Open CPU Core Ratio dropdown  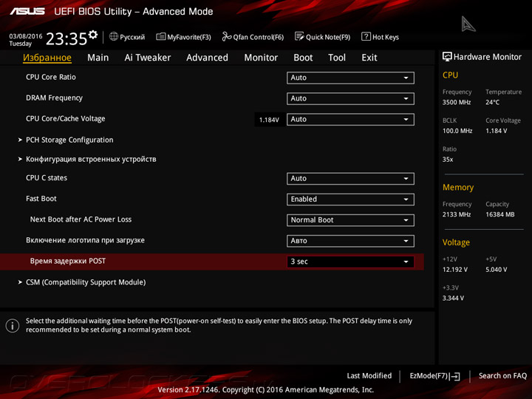(x=350, y=78)
